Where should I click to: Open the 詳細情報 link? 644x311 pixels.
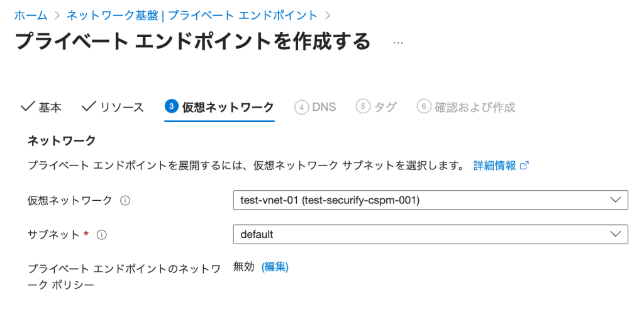click(494, 166)
